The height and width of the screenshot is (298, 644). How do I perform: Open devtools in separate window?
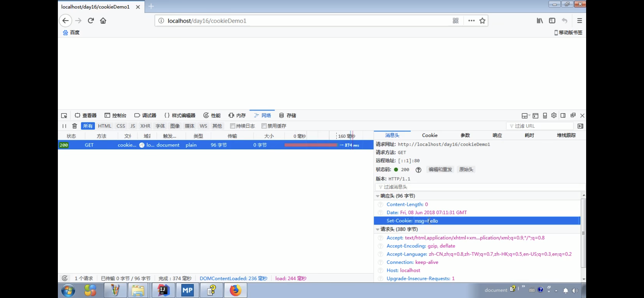573,115
